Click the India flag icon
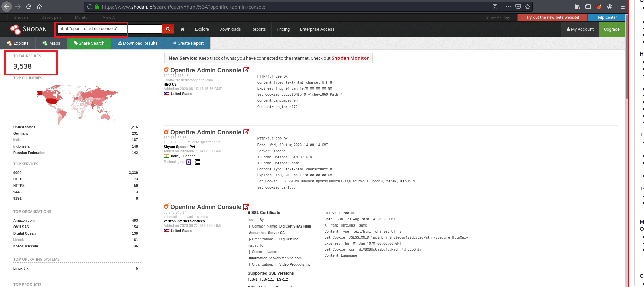The height and width of the screenshot is (287, 644). coord(166,156)
